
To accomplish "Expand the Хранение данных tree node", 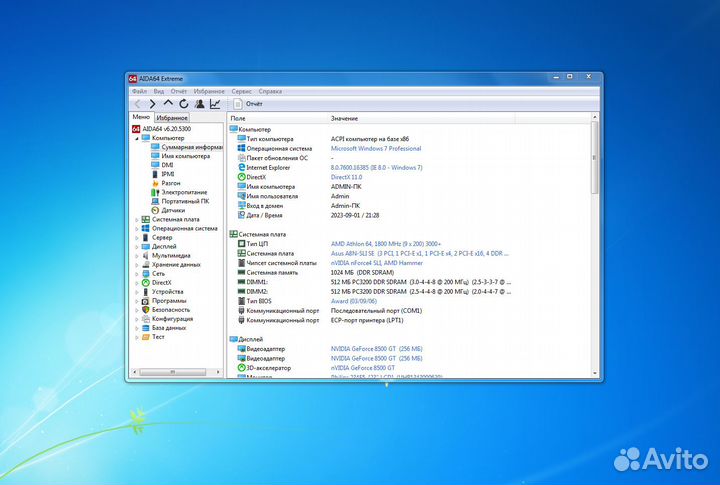I will (x=136, y=264).
